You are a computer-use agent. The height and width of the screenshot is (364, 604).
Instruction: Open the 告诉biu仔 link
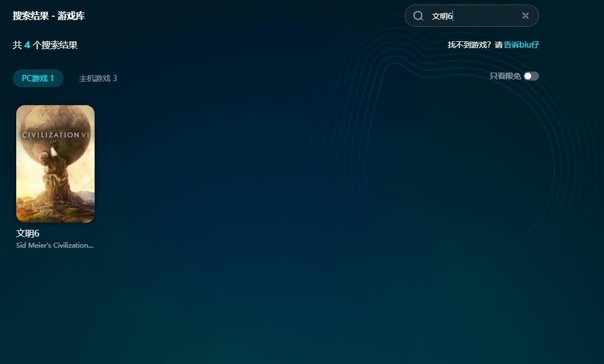521,45
